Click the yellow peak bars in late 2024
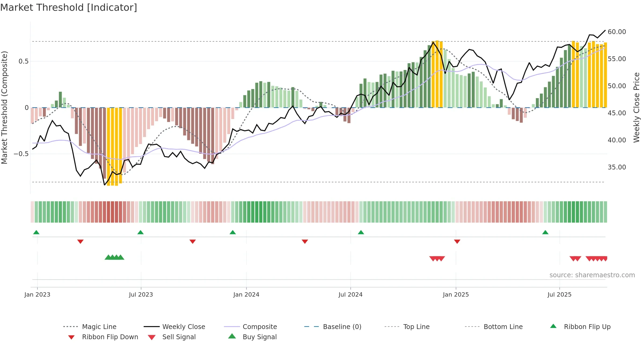Viewport: 644px width, 362px height. click(437, 74)
